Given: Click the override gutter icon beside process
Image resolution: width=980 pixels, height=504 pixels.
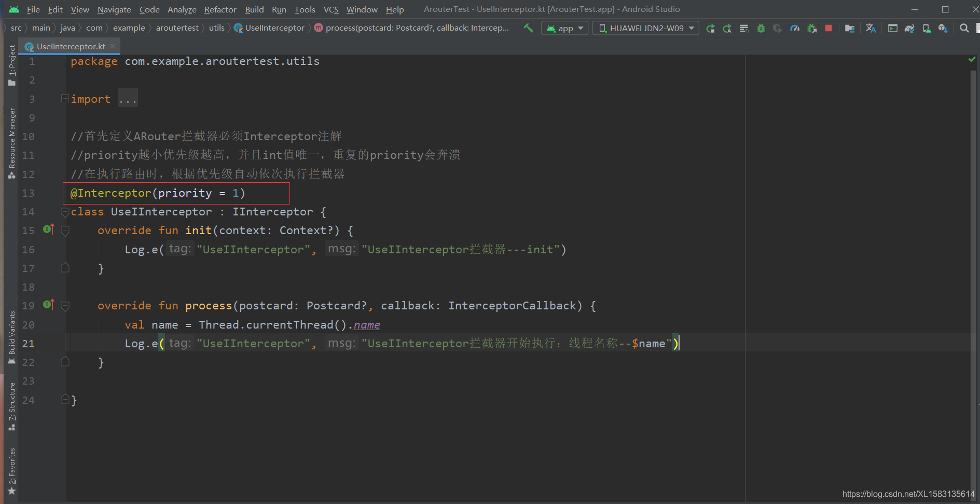Looking at the screenshot, I should pyautogui.click(x=49, y=304).
